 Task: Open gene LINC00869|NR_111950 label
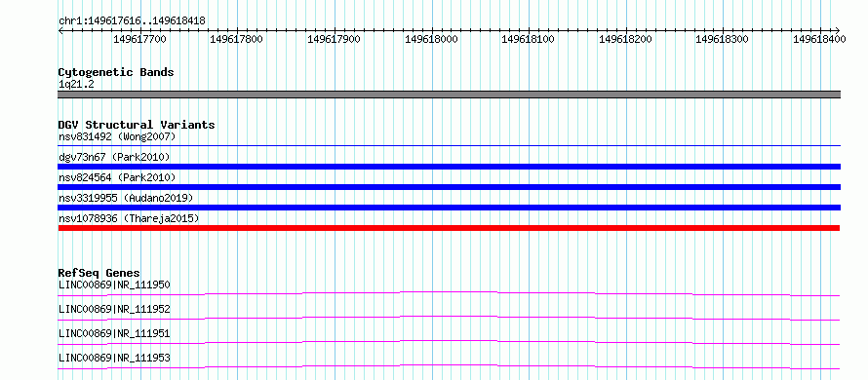114,285
